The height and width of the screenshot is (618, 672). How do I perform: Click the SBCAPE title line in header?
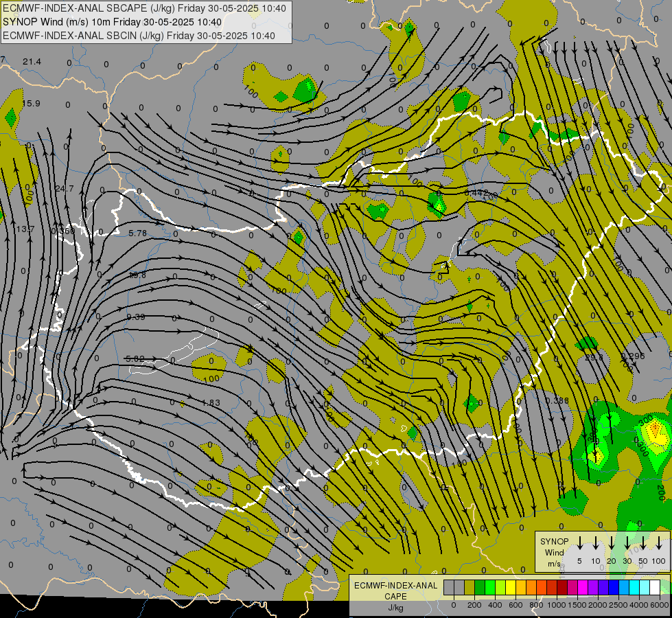pyautogui.click(x=144, y=8)
